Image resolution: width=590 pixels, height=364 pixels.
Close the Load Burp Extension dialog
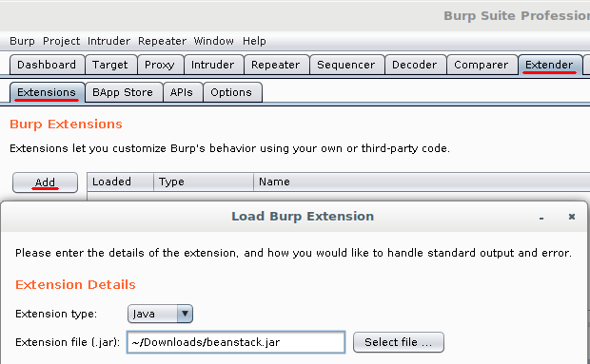[572, 217]
